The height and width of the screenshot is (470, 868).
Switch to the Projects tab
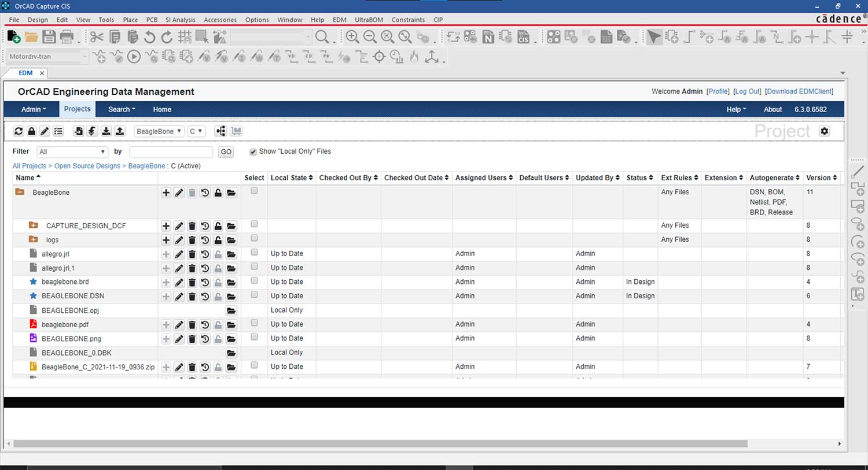click(77, 109)
